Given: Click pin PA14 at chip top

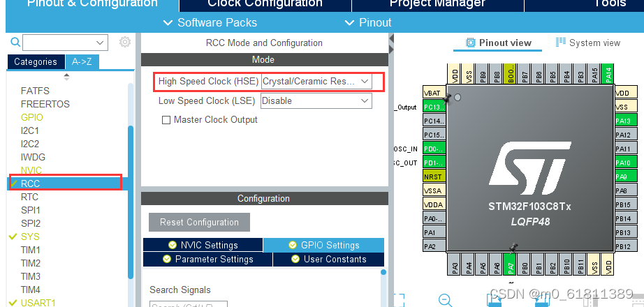Looking at the screenshot, I should point(608,74).
